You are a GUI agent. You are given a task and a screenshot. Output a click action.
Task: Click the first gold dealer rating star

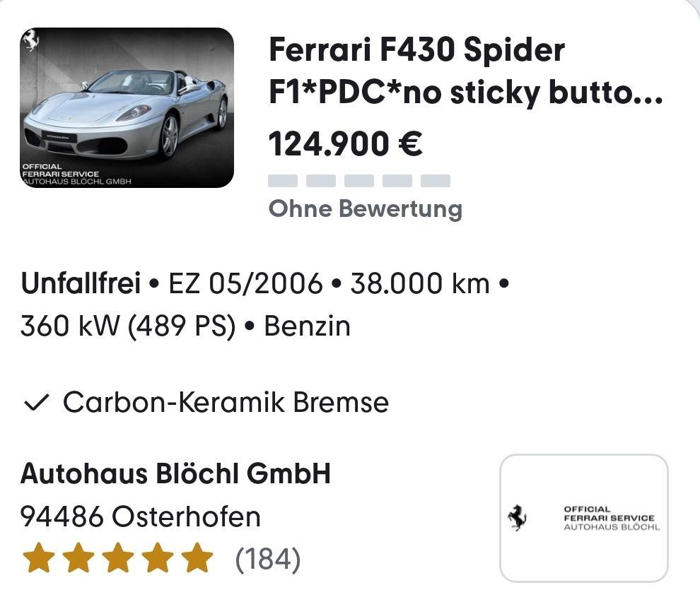(38, 558)
